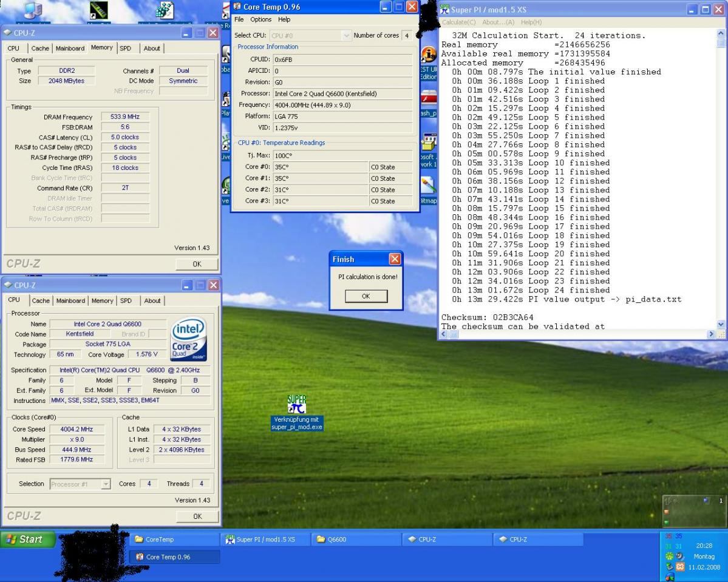Click Super PI vertical scrollbar down arrow

point(721,325)
